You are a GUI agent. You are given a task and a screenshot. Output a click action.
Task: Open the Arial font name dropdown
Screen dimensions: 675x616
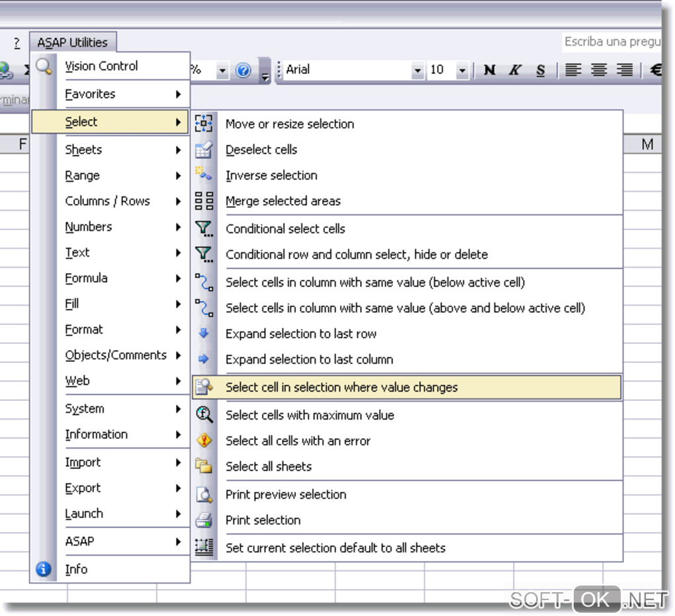pyautogui.click(x=417, y=70)
